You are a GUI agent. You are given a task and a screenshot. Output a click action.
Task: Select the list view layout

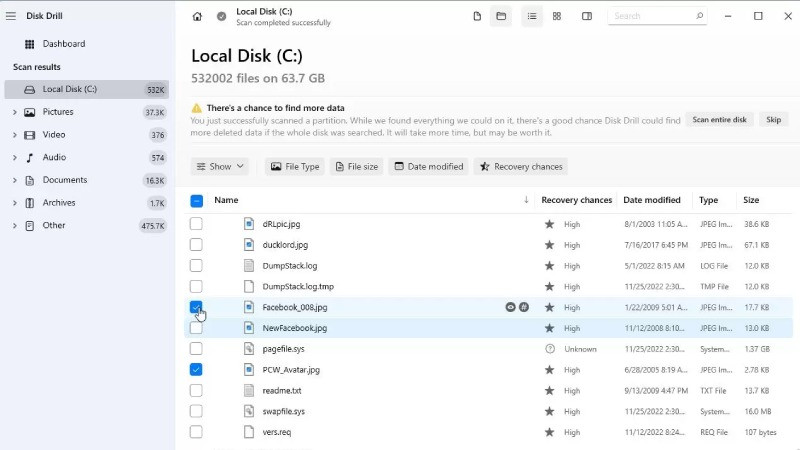pyautogui.click(x=532, y=16)
